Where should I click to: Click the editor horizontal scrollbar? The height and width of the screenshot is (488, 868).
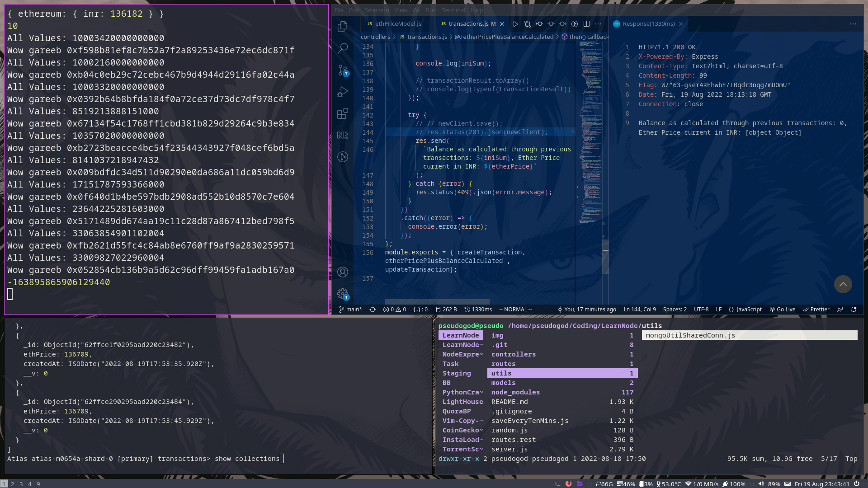437,301
